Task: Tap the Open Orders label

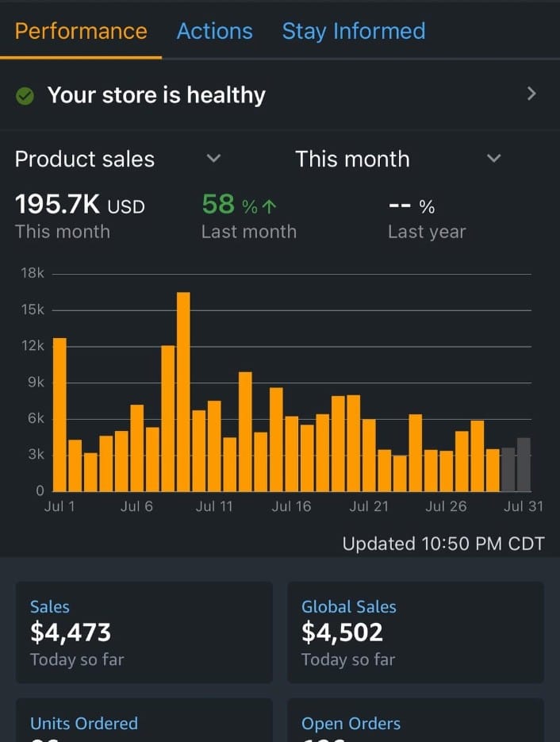Action: 351,723
